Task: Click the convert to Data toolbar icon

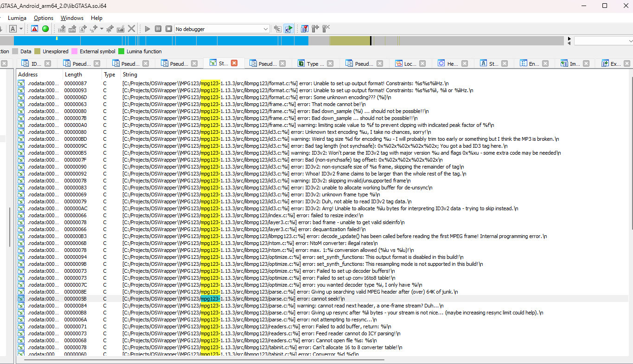Action: tap(72, 29)
